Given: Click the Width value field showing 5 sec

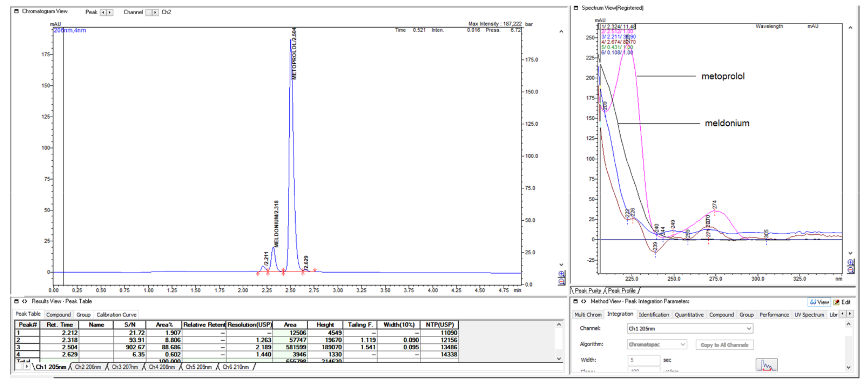Looking at the screenshot, I should click(x=644, y=360).
